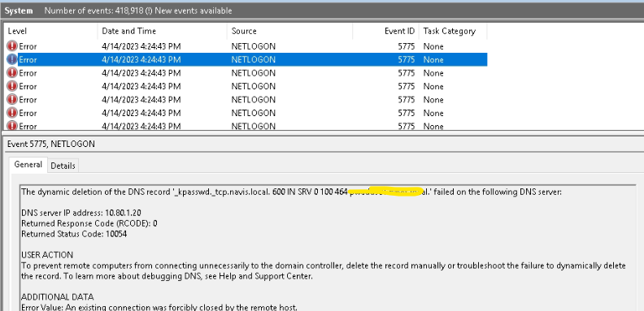Click NETLOGON source in the highlighted row
The height and width of the screenshot is (311, 644).
[254, 59]
